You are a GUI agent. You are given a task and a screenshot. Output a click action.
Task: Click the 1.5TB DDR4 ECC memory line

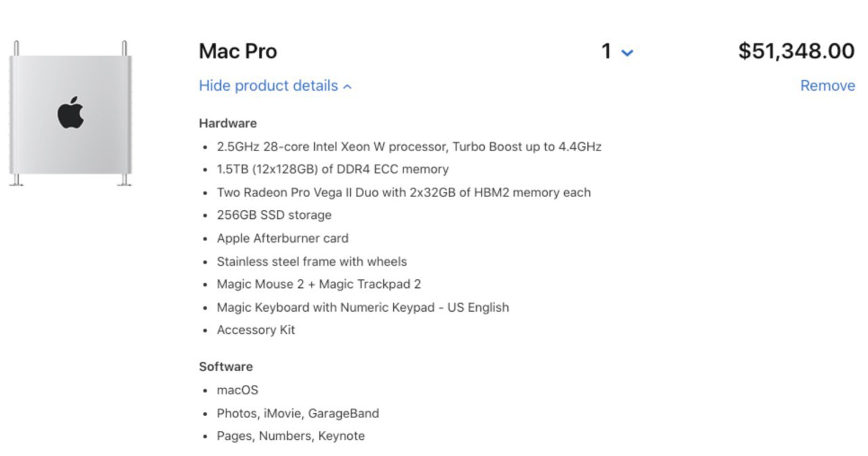(332, 169)
